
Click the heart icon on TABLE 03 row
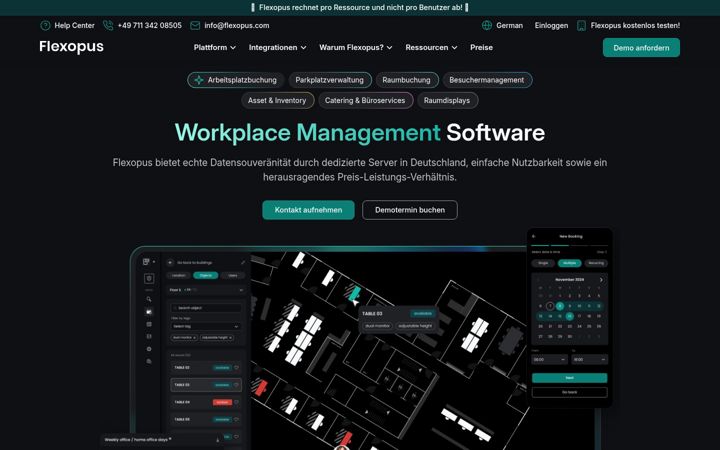click(x=236, y=385)
